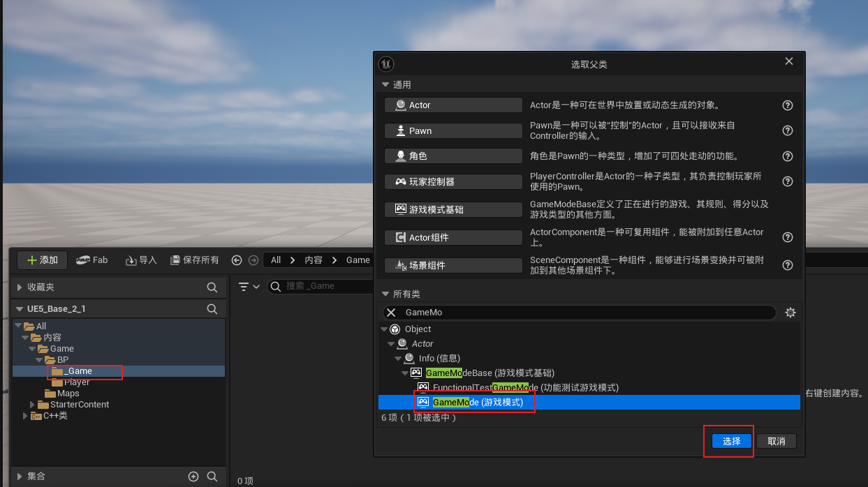Viewport: 868px width, 487px height.
Task: Click the 添加 add button
Action: 41,260
